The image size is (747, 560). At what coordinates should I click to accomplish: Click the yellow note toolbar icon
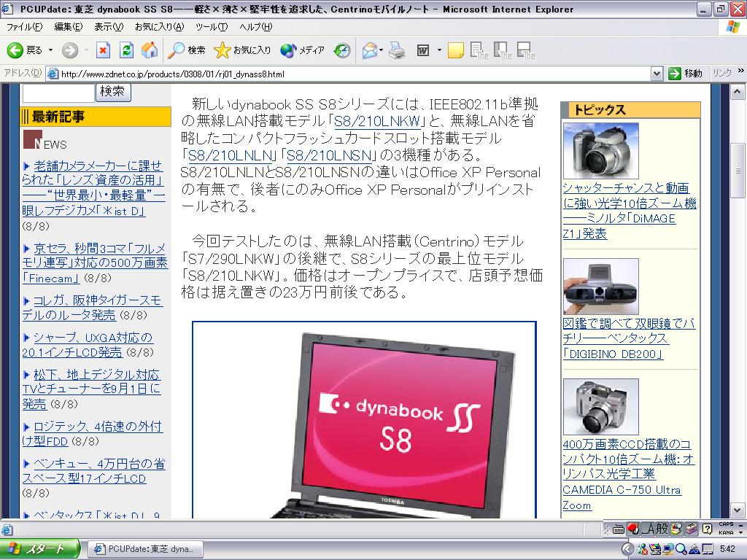pos(455,50)
